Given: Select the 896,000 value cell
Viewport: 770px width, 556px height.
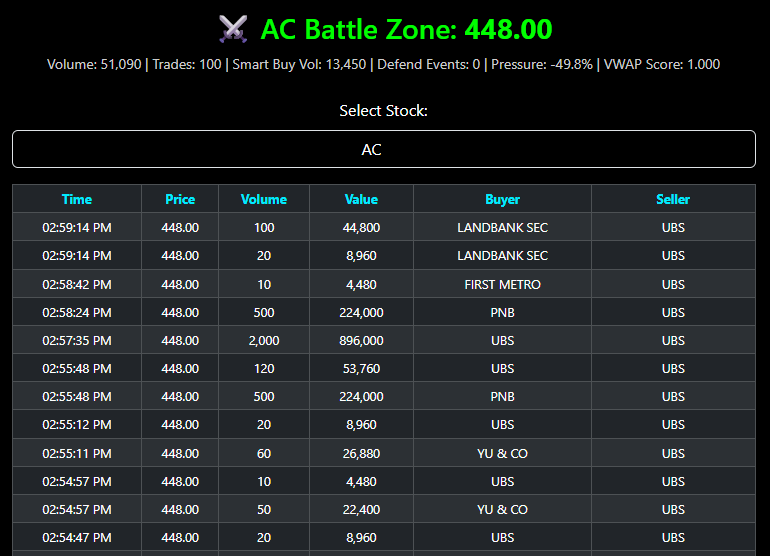Looking at the screenshot, I should 361,340.
